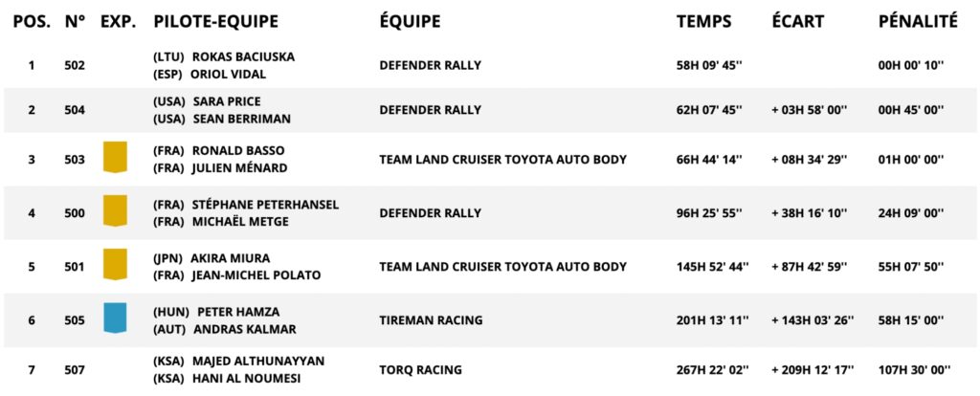Click the PÉNALITÉ column header
Viewport: 980px width, 396px height.
click(x=918, y=21)
